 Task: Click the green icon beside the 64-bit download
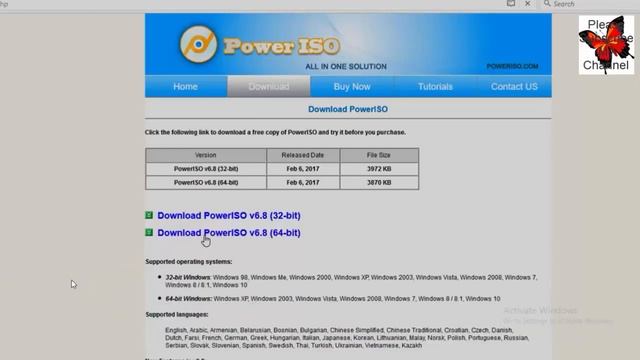[x=149, y=232]
